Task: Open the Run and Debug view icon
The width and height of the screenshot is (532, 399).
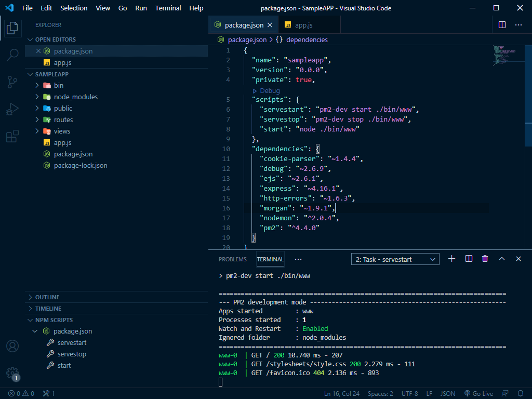Action: coord(12,109)
